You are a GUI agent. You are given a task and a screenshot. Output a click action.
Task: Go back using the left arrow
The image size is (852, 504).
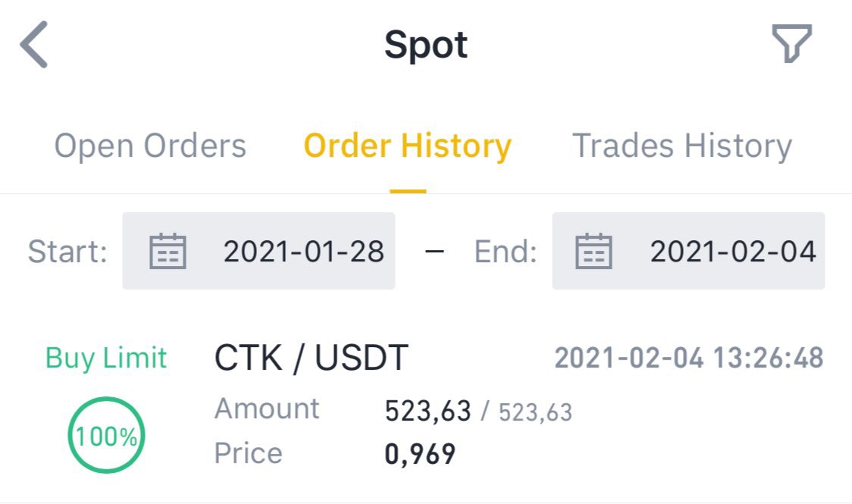34,45
